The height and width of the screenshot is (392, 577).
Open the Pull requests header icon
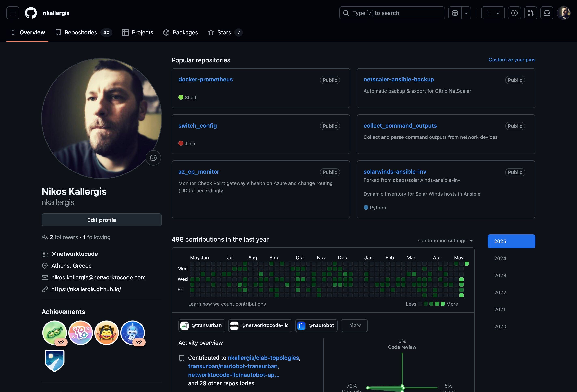coord(531,13)
